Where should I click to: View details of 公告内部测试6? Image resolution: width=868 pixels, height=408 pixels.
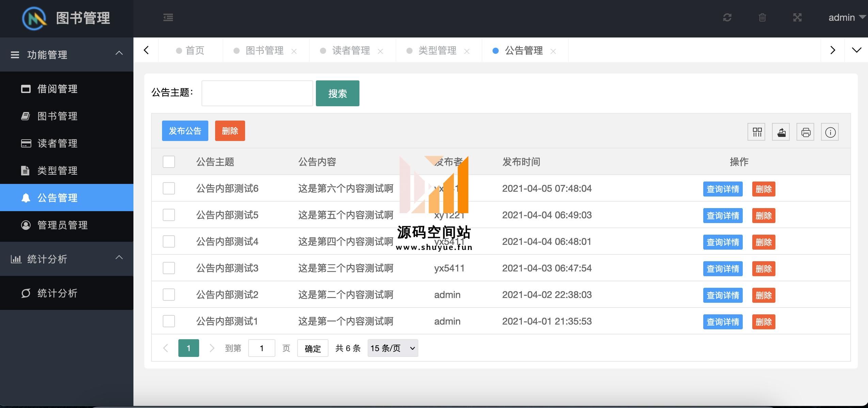click(x=723, y=189)
